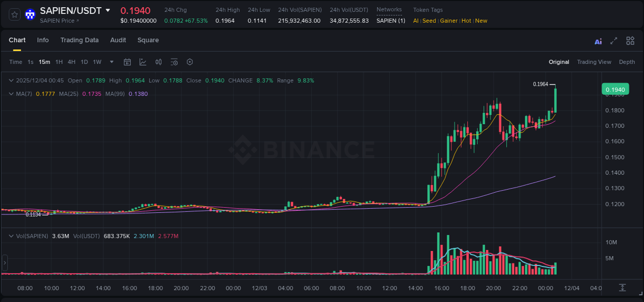
Task: Open the indicators list icon
Action: click(174, 62)
